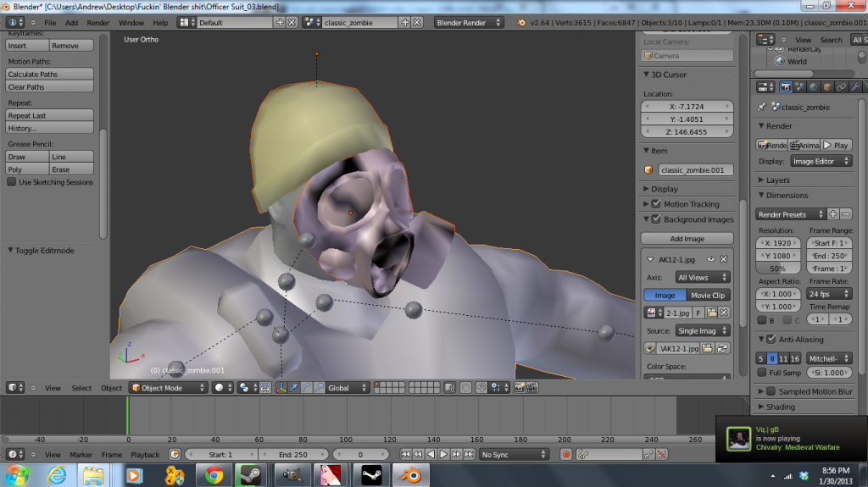Open Windows Explorer folder taskbar icon

click(93, 475)
